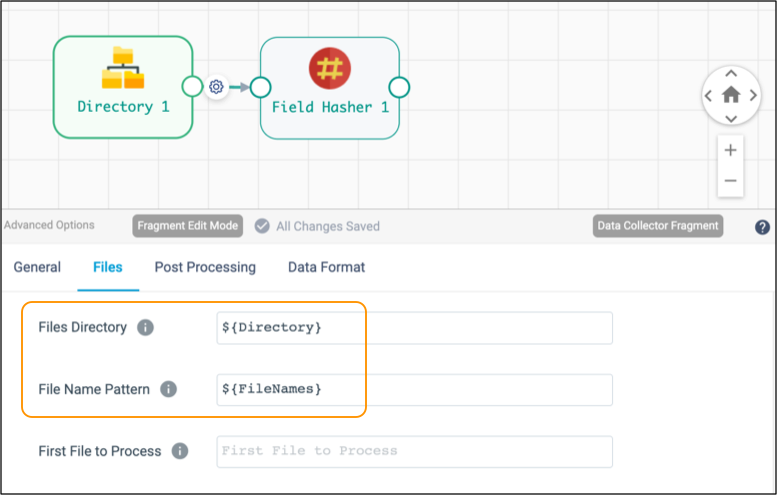The width and height of the screenshot is (777, 495).
Task: Show info for Files Directory
Action: (145, 328)
